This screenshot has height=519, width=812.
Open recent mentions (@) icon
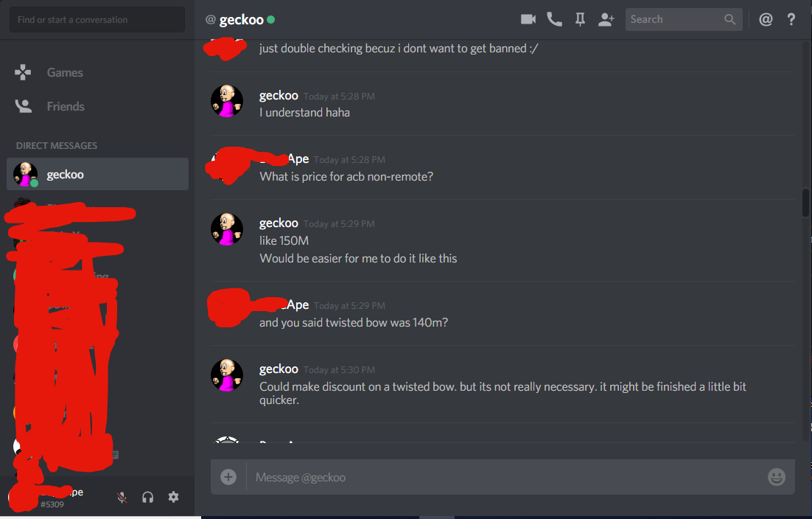(x=766, y=20)
